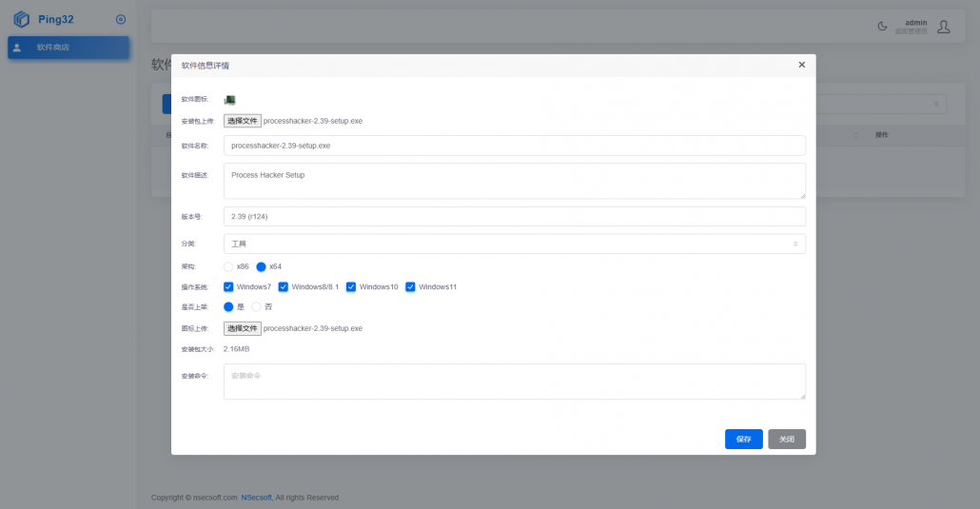This screenshot has width=980, height=509.
Task: Select 是 for 是否上架
Action: click(x=228, y=307)
